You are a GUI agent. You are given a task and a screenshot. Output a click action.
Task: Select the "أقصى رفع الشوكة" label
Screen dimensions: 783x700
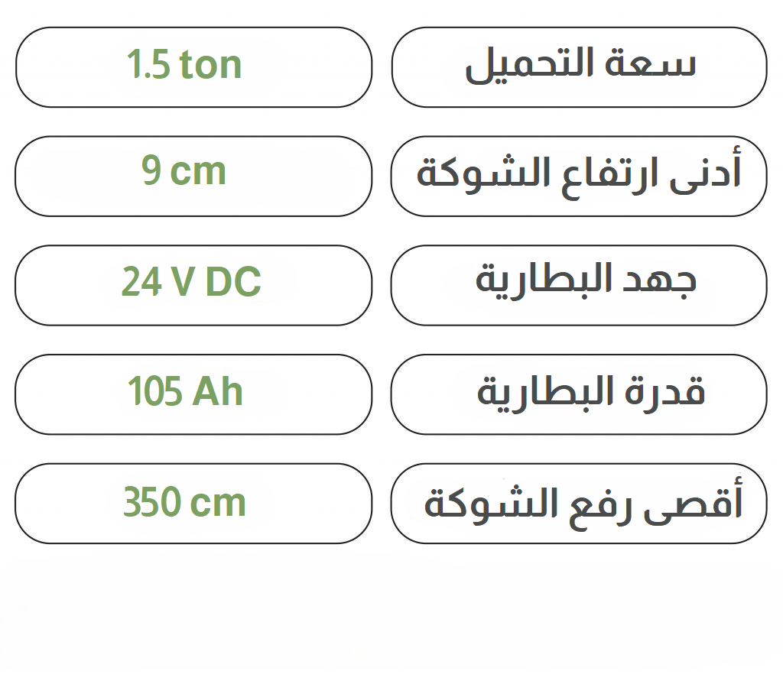pos(579,504)
